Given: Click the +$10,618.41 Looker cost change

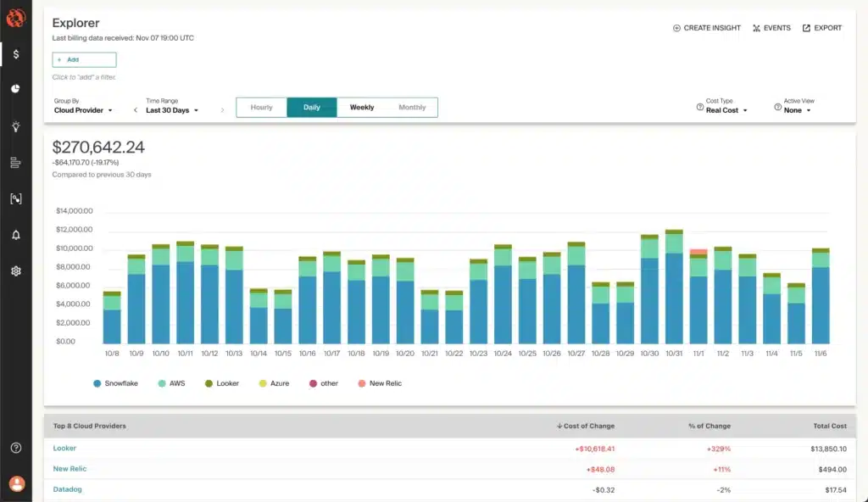Looking at the screenshot, I should [594, 449].
